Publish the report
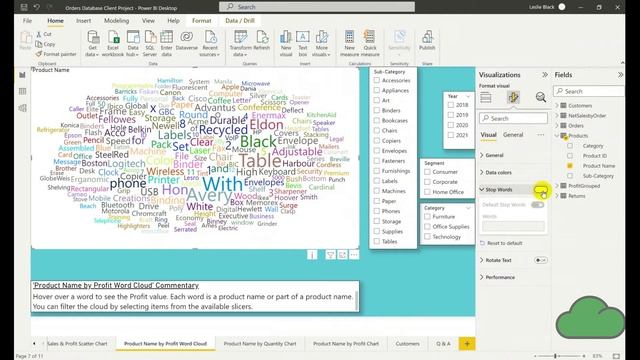This screenshot has width=640, height=360. [427, 41]
